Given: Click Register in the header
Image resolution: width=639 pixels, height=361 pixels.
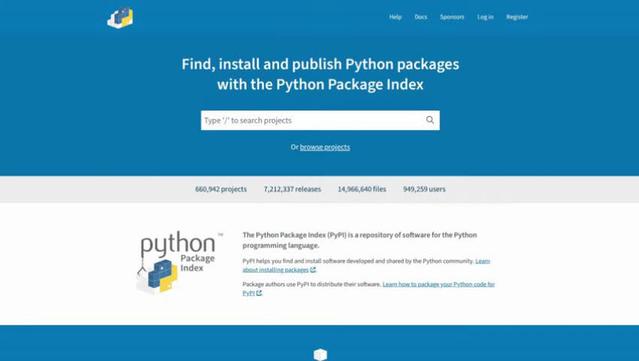Looking at the screenshot, I should tap(517, 17).
